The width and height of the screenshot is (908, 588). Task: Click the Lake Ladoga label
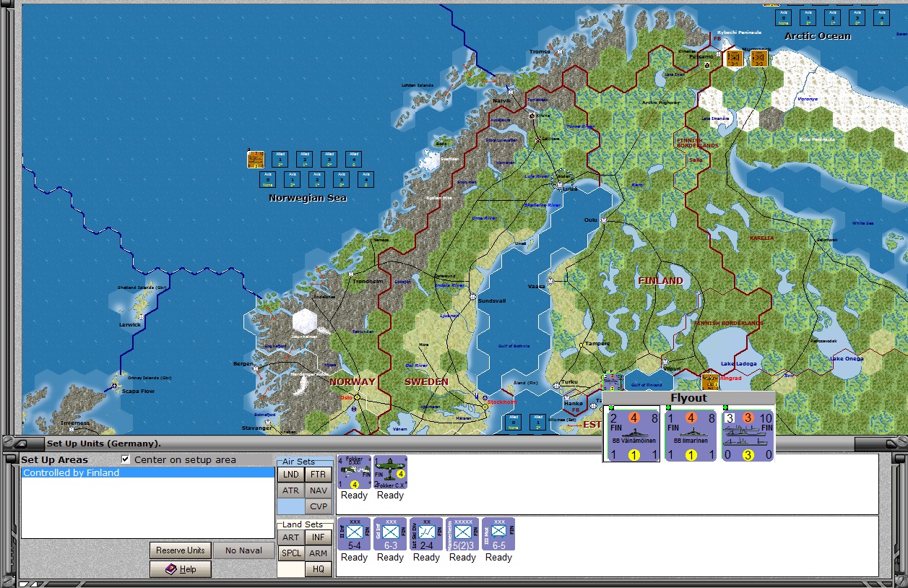(738, 363)
